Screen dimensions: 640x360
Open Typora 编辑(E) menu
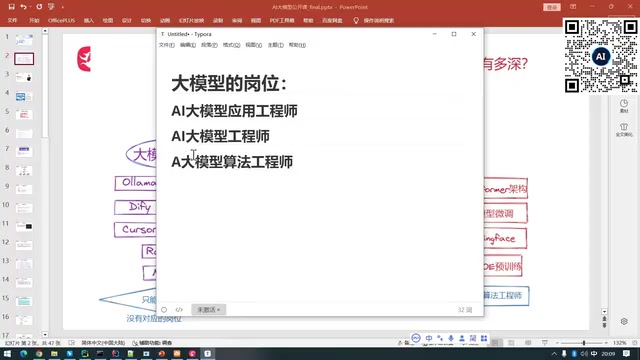188,45
